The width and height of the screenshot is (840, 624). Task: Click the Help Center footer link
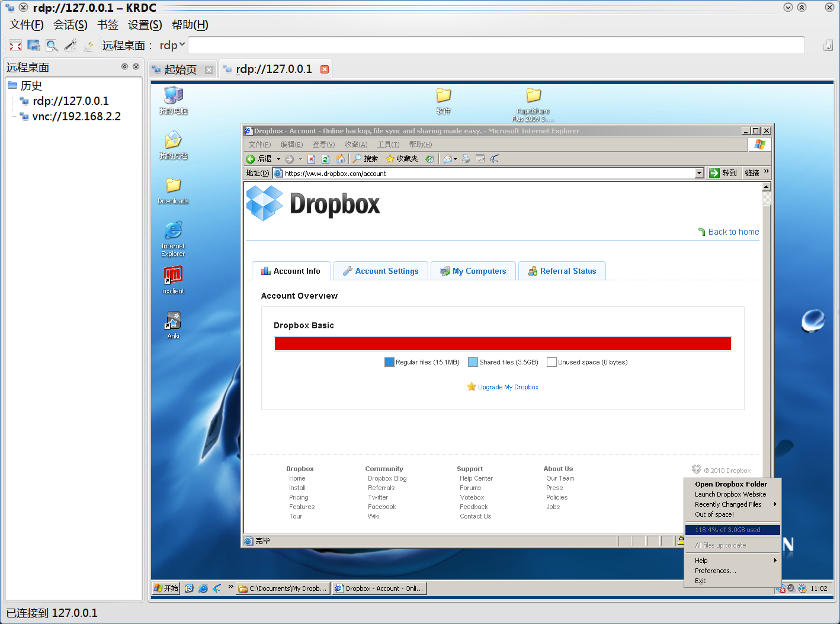point(476,478)
